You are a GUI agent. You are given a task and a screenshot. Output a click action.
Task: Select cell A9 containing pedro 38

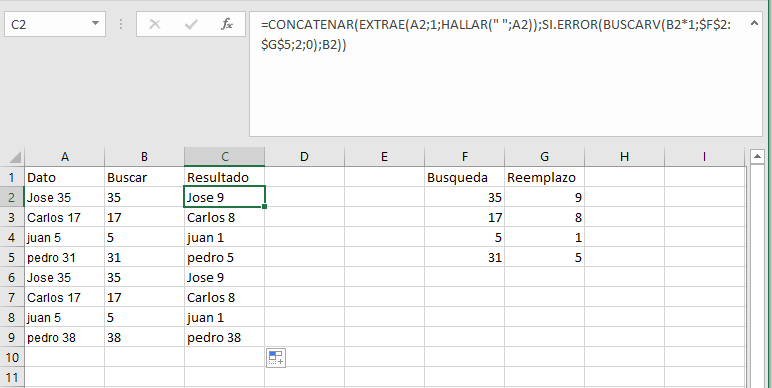[x=64, y=337]
